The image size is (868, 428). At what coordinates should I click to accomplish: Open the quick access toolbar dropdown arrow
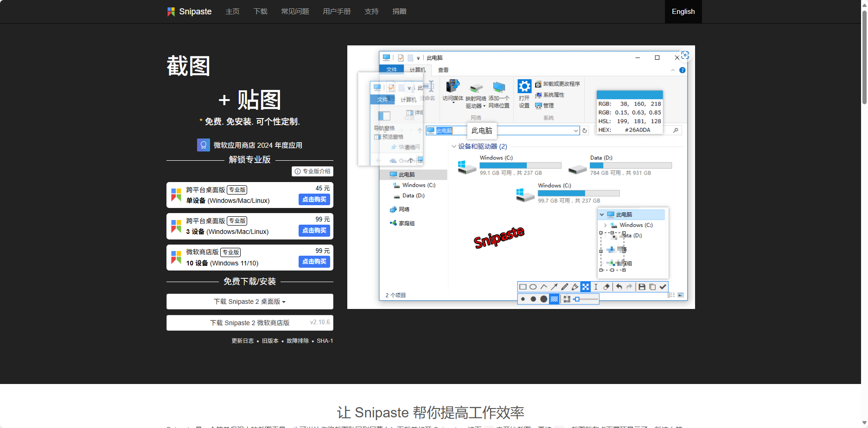(x=418, y=58)
